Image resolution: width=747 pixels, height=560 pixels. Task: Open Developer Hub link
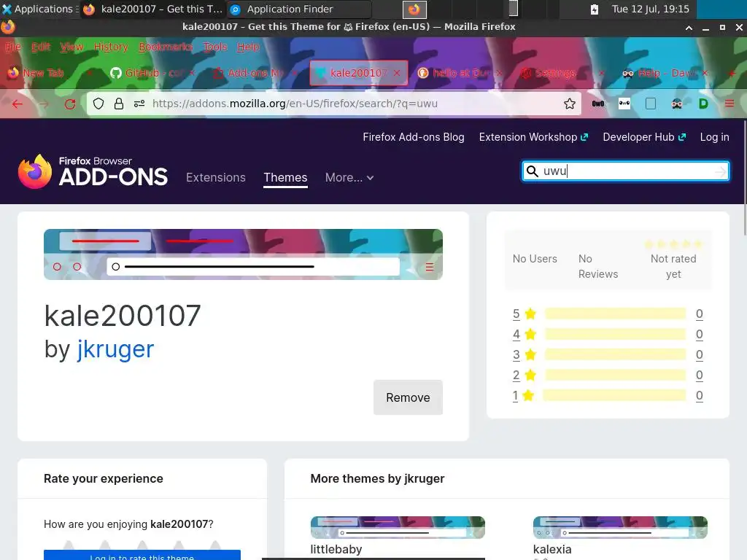click(x=644, y=137)
